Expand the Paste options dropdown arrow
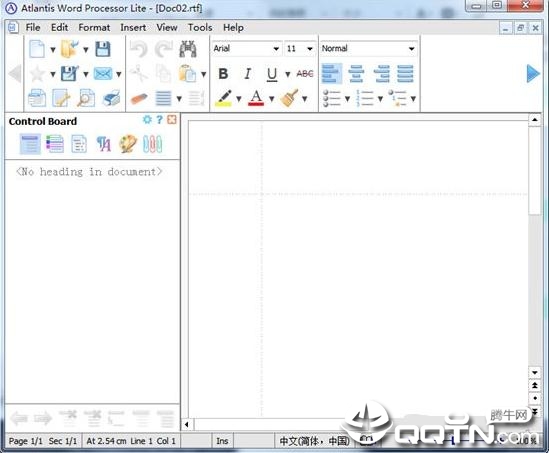This screenshot has height=453, width=549. click(x=203, y=74)
